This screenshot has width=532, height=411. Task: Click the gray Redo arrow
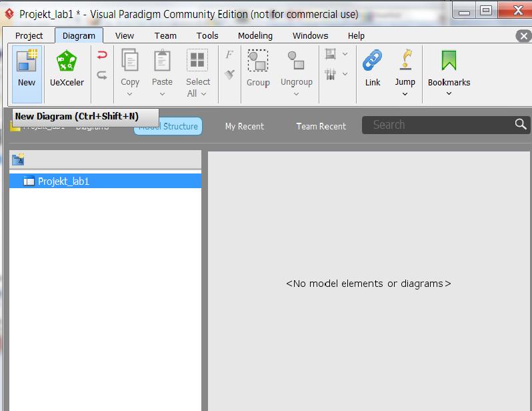pos(102,75)
